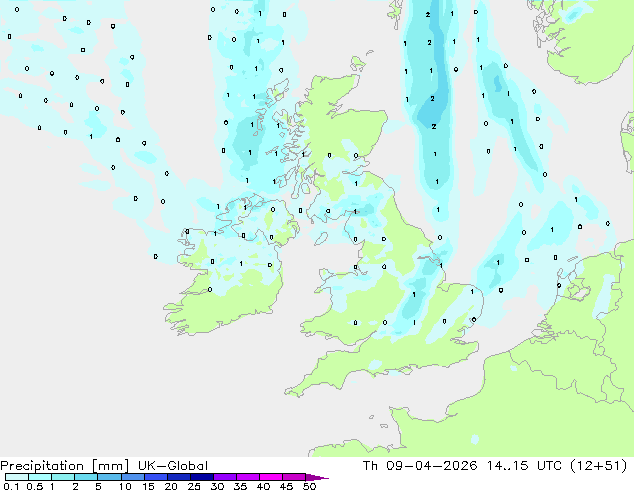Viewport: 634px width, 490px height.
Task: Click the '45' legend scale label
Action: [x=286, y=486]
